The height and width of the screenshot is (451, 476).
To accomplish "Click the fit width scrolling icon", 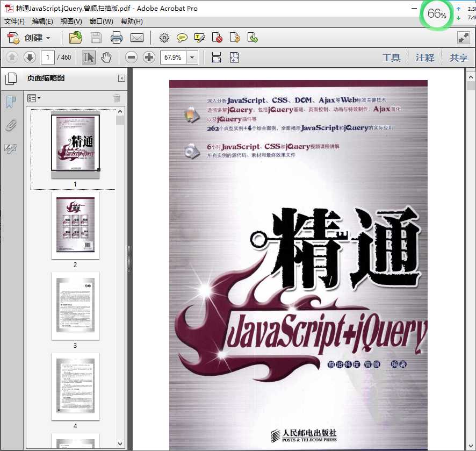I will (x=217, y=57).
